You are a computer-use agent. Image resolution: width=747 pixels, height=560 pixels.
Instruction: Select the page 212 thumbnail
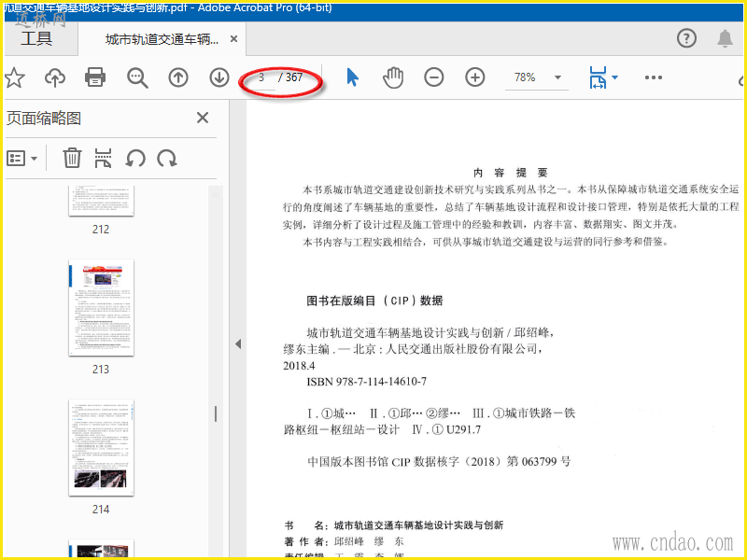pyautogui.click(x=101, y=201)
